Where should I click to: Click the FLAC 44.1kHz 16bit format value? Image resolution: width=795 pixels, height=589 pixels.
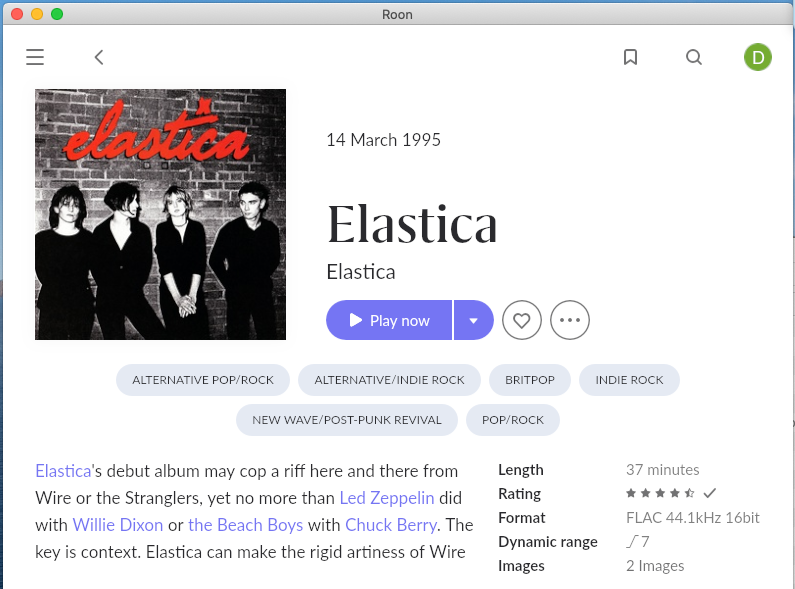pyautogui.click(x=693, y=518)
